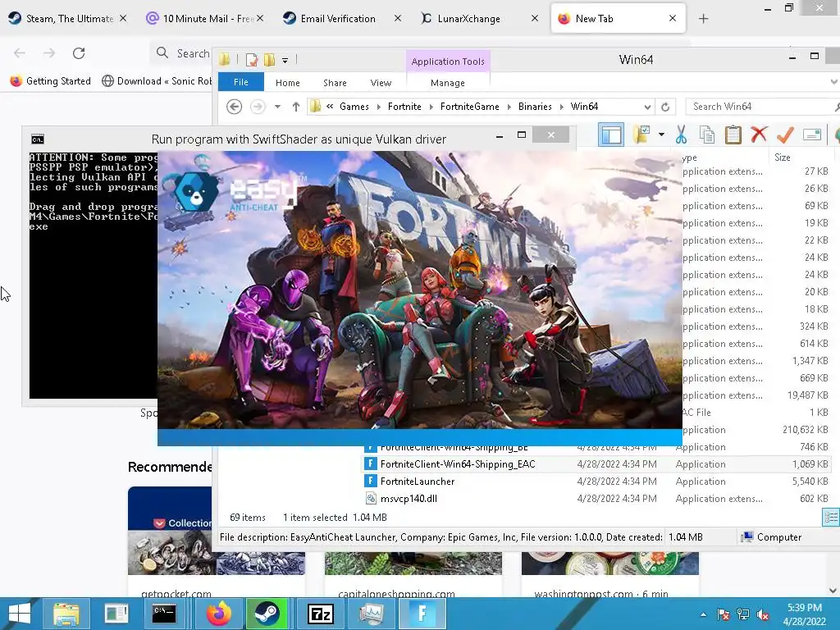The height and width of the screenshot is (630, 840).
Task: Click the Start button on the taskbar
Action: tap(20, 614)
